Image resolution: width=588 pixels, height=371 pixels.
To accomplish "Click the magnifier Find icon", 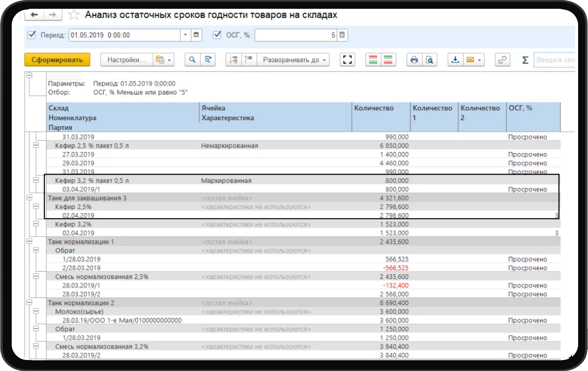I will click(x=192, y=60).
